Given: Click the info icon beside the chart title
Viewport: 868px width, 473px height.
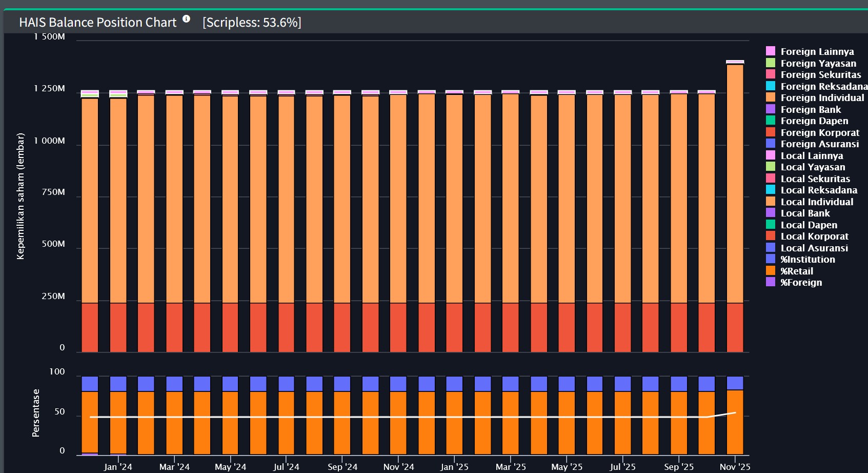Looking at the screenshot, I should (186, 19).
